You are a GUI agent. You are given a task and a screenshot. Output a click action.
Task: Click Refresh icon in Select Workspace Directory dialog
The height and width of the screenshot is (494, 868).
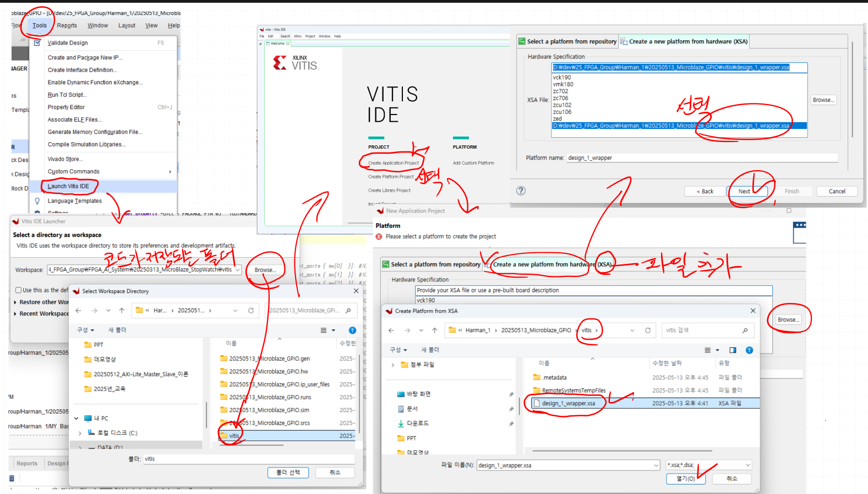[x=251, y=311]
